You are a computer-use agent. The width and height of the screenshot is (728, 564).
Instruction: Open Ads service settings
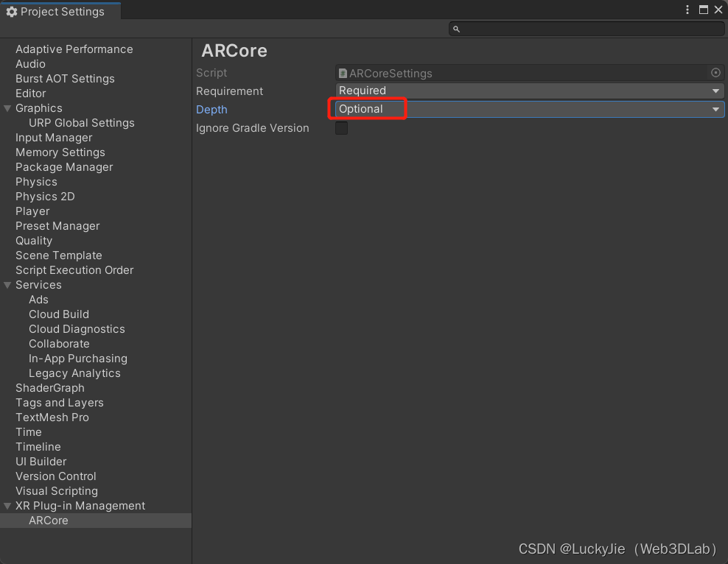pos(38,300)
